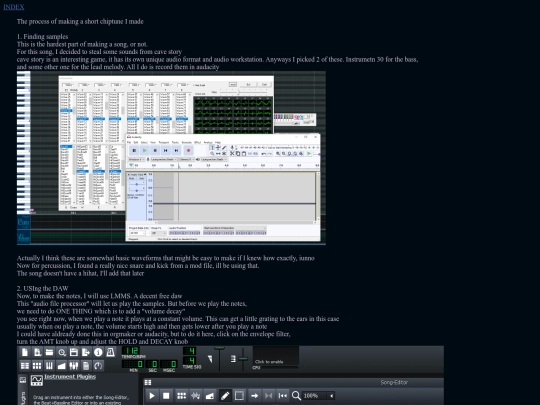This screenshot has height=405, width=540.
Task: Open the Effect menu in Audacity
Action: pyautogui.click(x=198, y=142)
